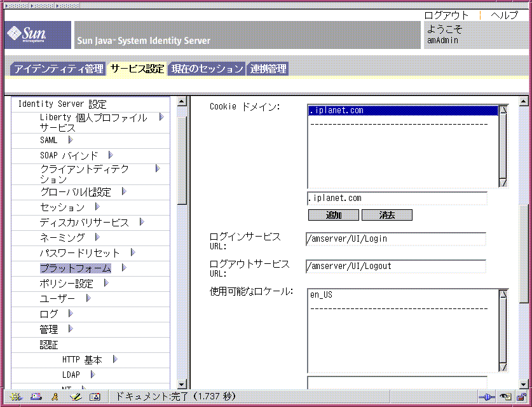Expand the second collapsed toolbar grippy
The image size is (532, 407).
coord(42,6)
